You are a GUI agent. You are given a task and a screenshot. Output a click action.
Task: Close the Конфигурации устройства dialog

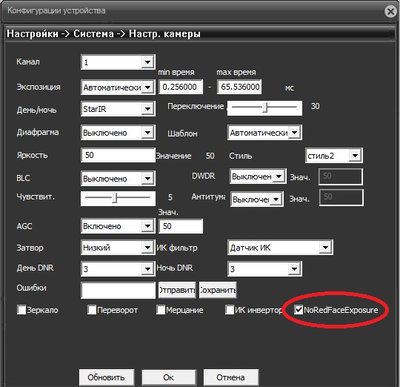[x=391, y=11]
